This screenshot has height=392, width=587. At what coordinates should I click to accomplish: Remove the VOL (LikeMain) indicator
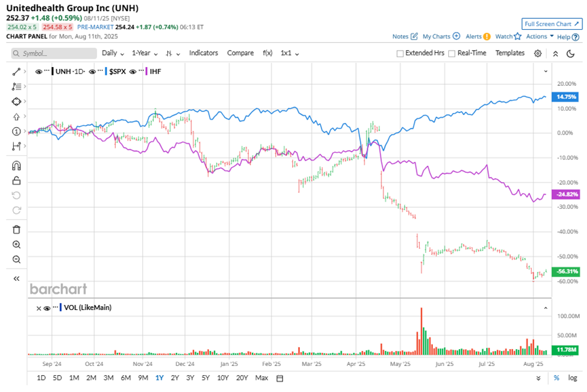[38, 308]
